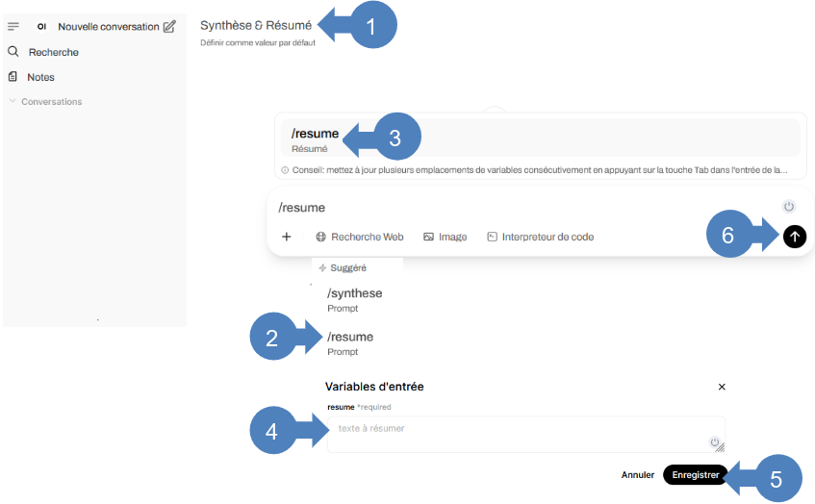Click the Recherche magnifier icon
The width and height of the screenshot is (815, 504).
13,51
